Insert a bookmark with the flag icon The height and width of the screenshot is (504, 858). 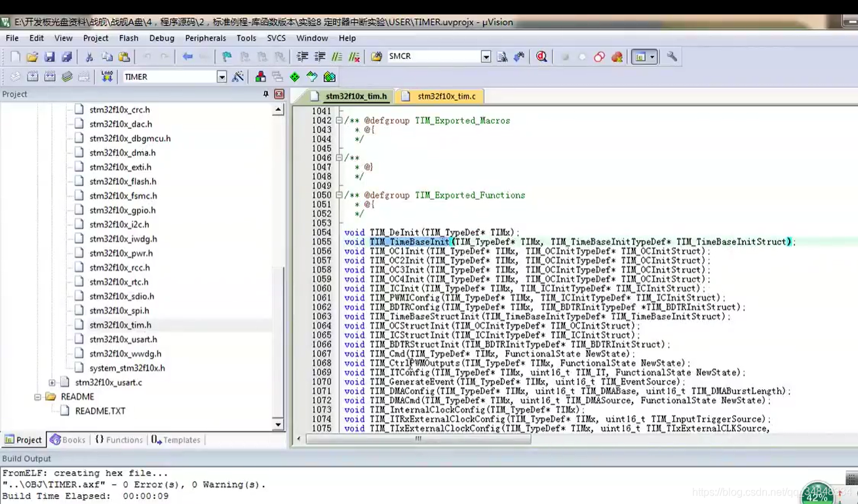coord(227,57)
